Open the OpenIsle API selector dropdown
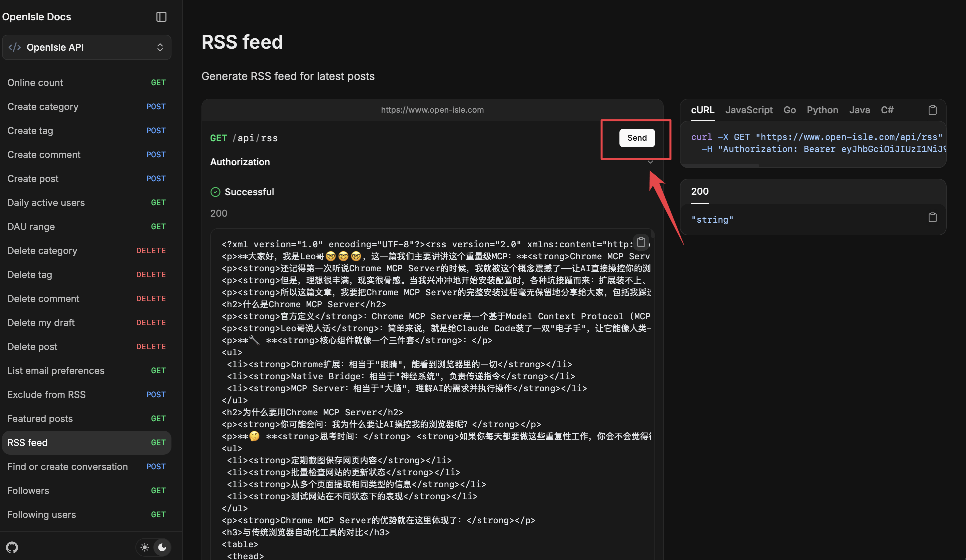Screen dimensions: 966x560 (x=160, y=47)
